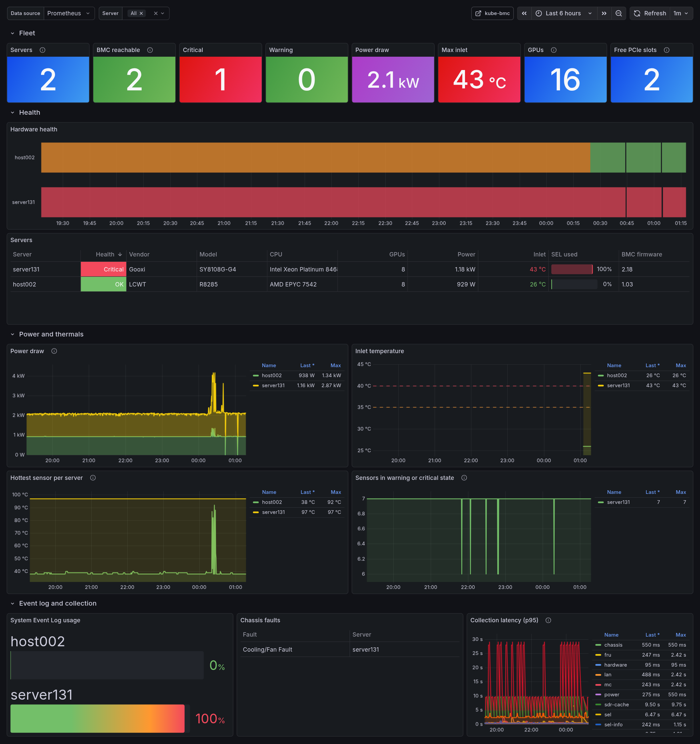Show info for the Power draw graph
This screenshot has height=744, width=700.
coord(54,351)
